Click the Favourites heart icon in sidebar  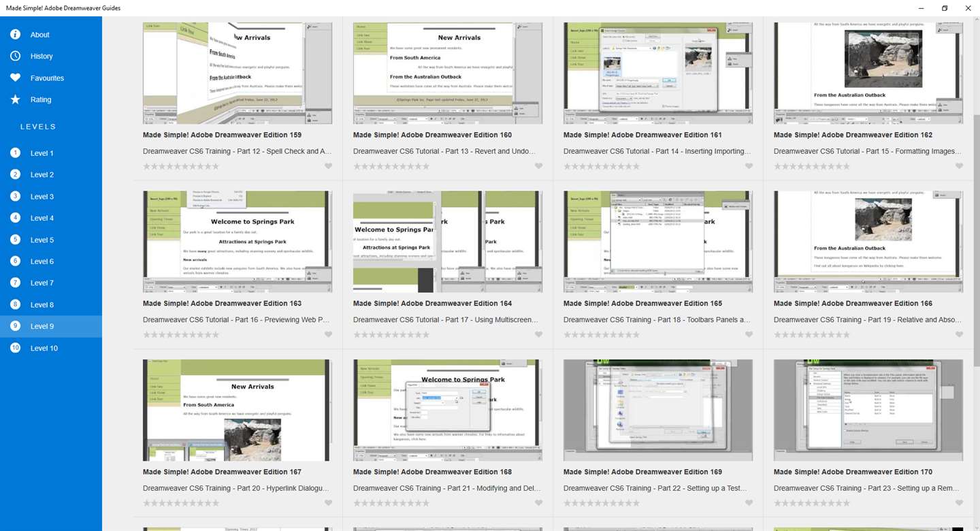tap(16, 78)
